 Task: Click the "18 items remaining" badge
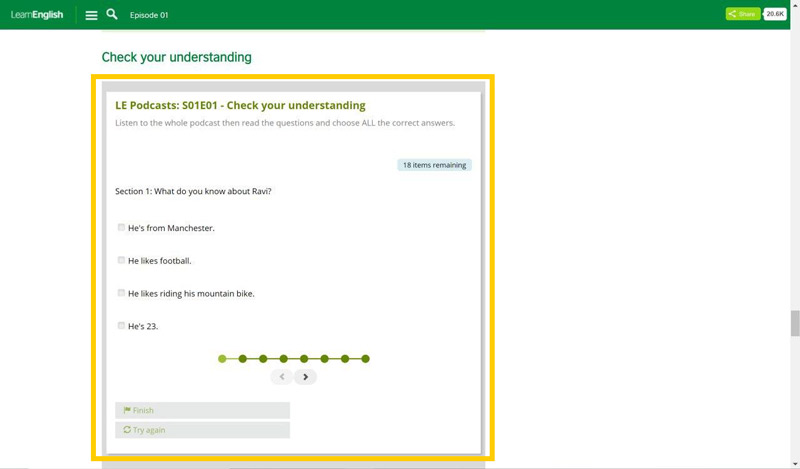coord(434,165)
